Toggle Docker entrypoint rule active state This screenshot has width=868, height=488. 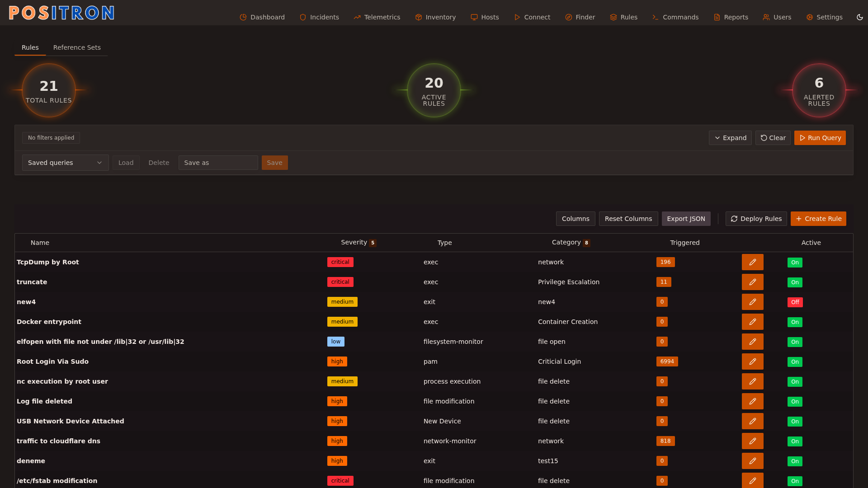click(795, 322)
